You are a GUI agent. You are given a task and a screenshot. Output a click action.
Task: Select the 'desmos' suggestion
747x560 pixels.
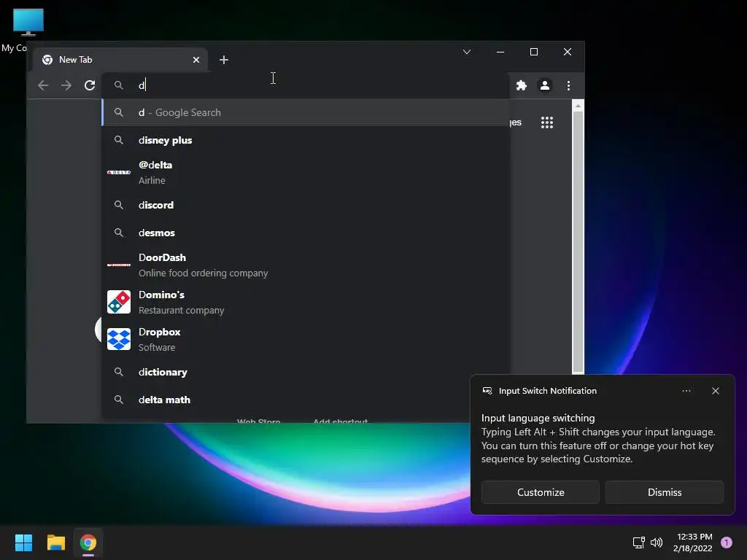pyautogui.click(x=306, y=233)
